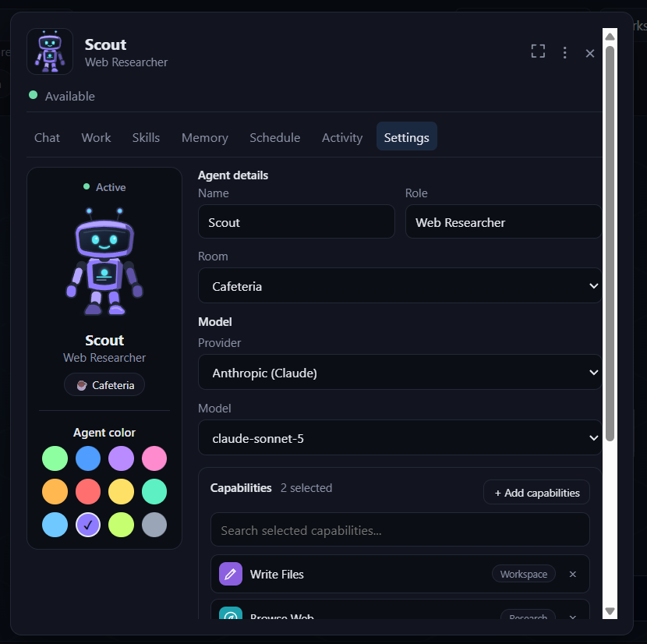Open the Model dropdown claude-sonnet-5
Screen dimensions: 647x644
(400, 437)
